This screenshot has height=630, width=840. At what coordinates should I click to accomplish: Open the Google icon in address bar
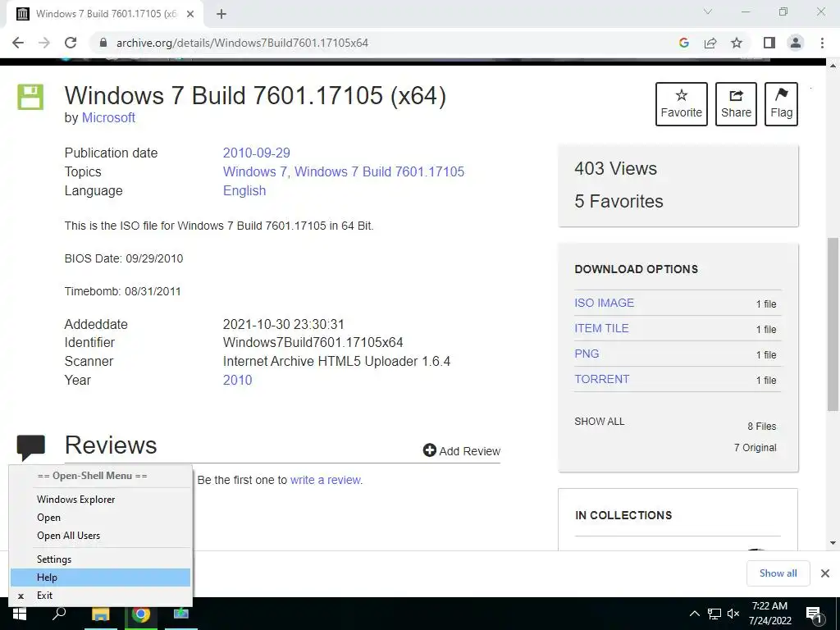click(683, 43)
